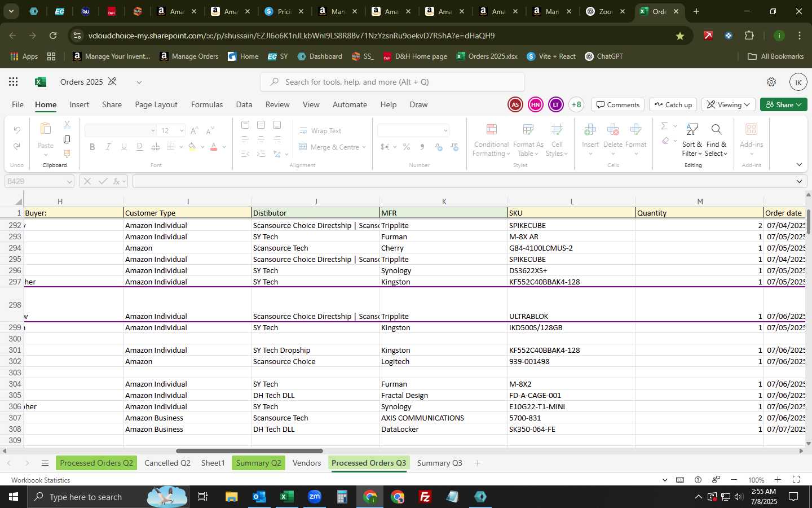Expand the formula bar chevron
Screen dimensions: 812x508
tap(799, 181)
